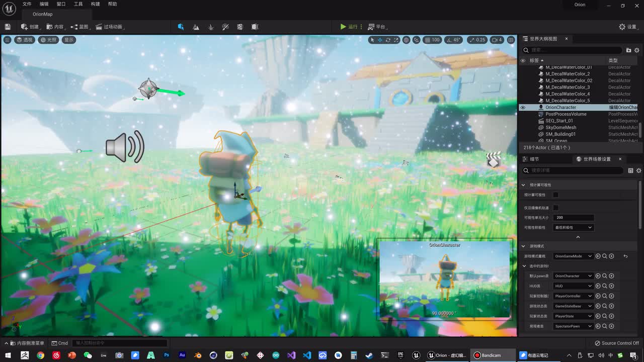Open the Brush Editing mode icon
Viewport: 644px width, 362px height.
pyautogui.click(x=255, y=27)
